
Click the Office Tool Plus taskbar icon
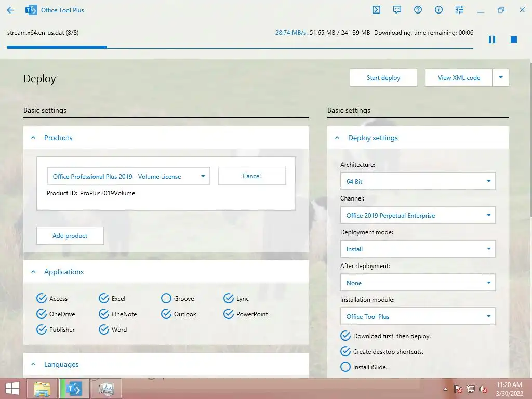pyautogui.click(x=74, y=389)
